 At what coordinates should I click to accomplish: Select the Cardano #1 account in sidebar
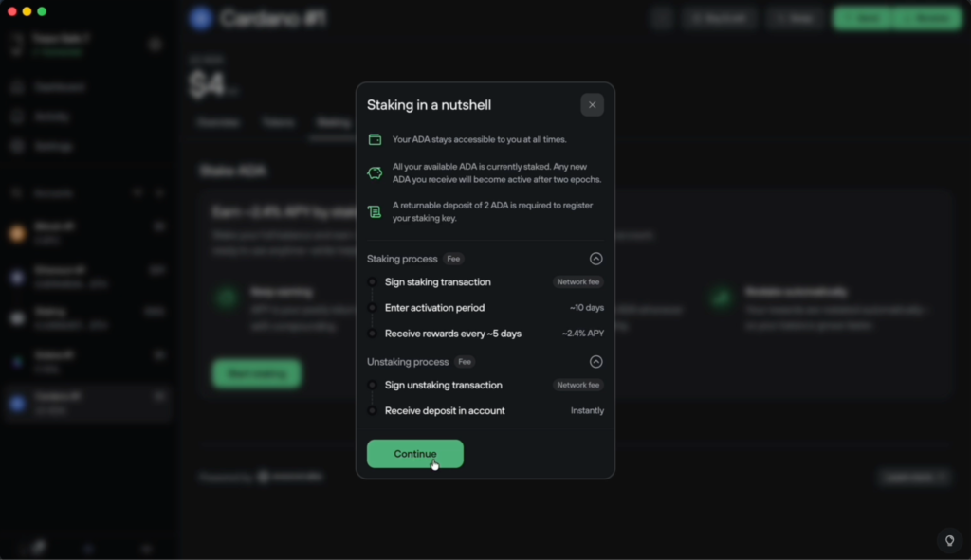point(85,402)
